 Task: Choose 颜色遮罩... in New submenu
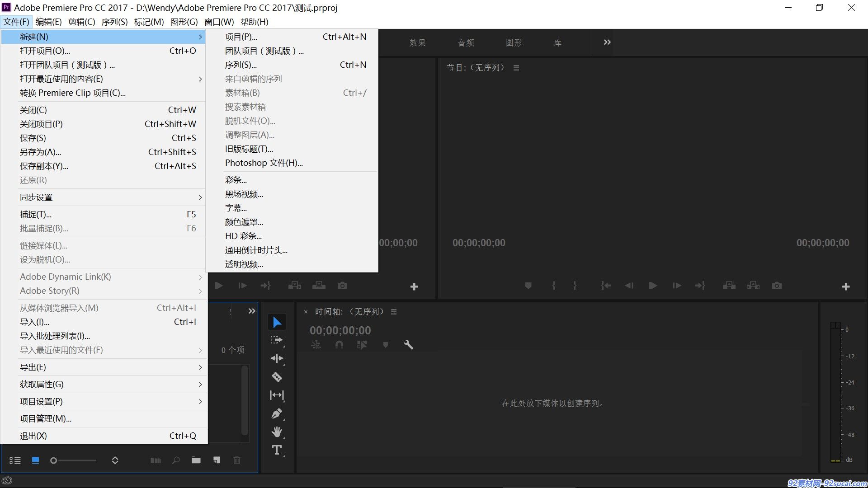click(x=292, y=222)
